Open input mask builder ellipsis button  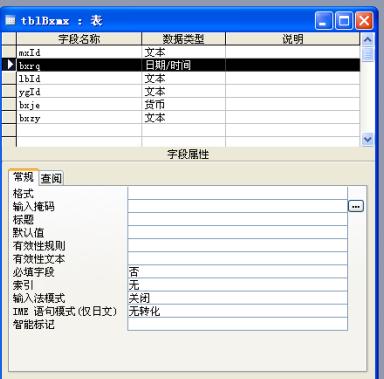point(356,206)
